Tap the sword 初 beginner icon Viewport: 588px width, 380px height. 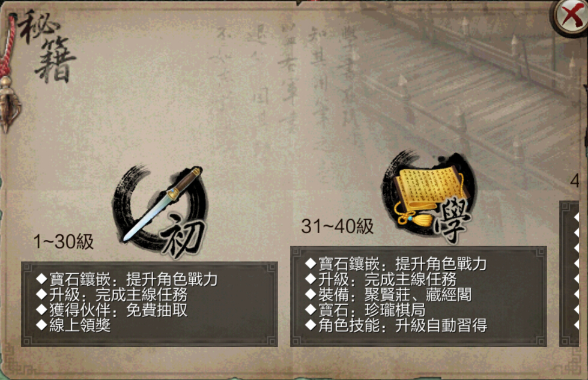tap(161, 211)
